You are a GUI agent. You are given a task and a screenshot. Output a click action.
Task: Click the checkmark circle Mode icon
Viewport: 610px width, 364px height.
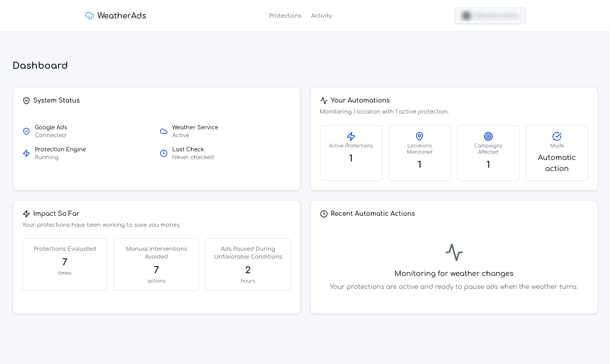click(557, 136)
